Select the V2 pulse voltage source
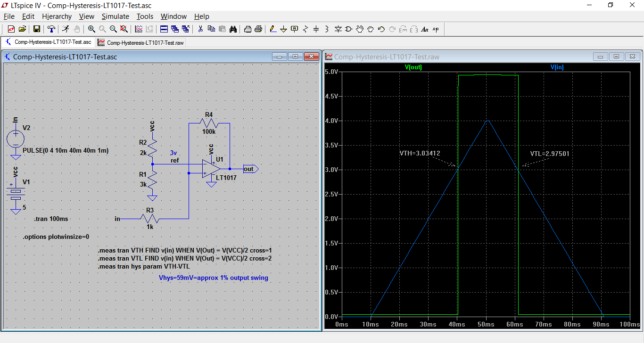Image resolution: width=644 pixels, height=343 pixels. [x=16, y=139]
